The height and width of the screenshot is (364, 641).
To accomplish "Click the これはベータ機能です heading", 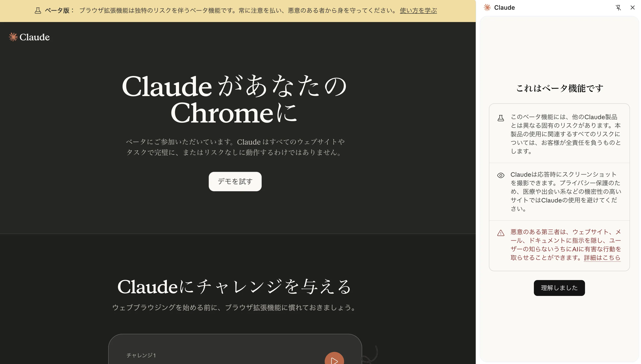I will (559, 88).
